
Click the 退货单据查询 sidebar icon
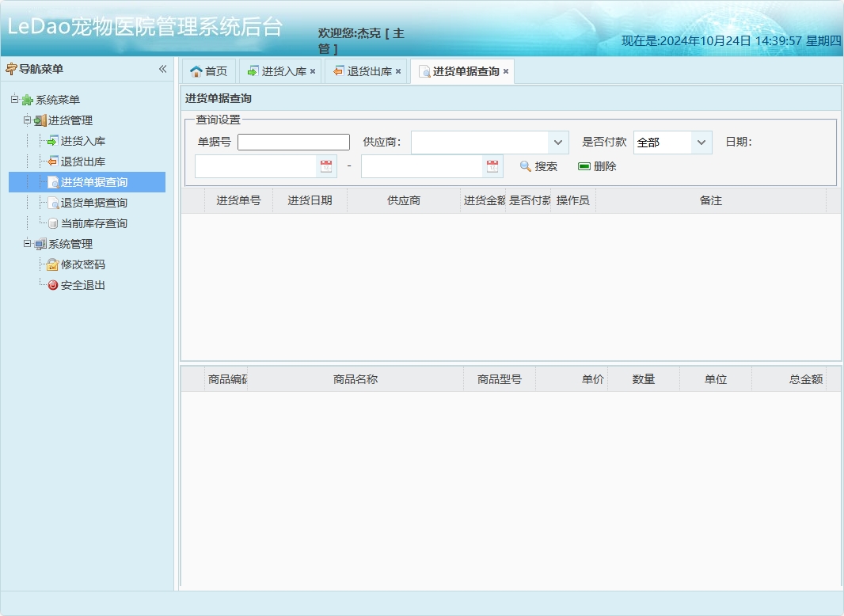pyautogui.click(x=54, y=202)
